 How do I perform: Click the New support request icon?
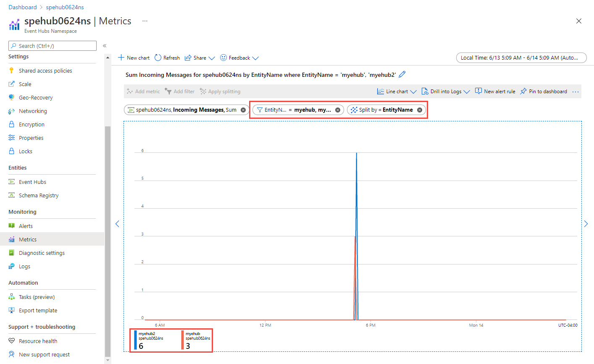11,354
